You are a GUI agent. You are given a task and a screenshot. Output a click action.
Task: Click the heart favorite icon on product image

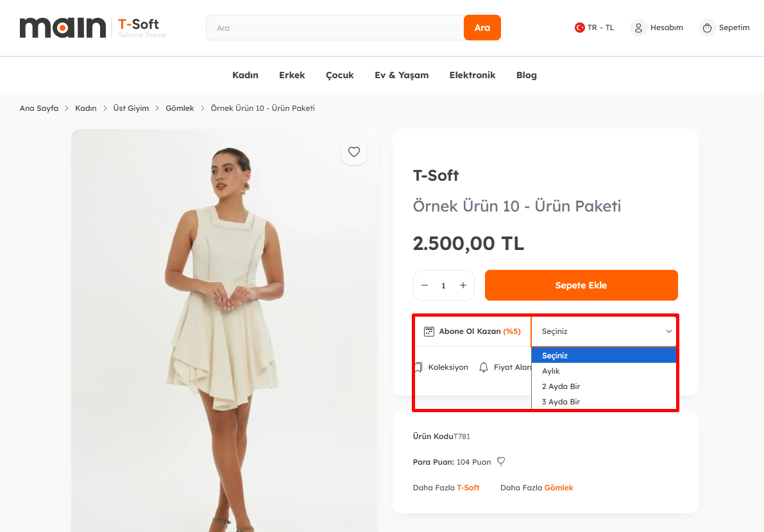click(x=354, y=152)
